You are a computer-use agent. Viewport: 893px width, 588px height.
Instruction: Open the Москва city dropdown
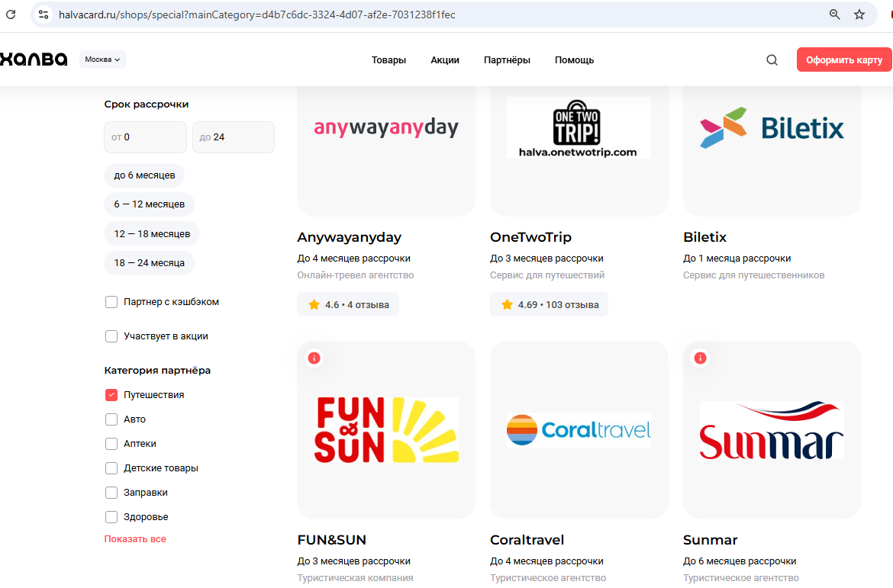pyautogui.click(x=103, y=59)
